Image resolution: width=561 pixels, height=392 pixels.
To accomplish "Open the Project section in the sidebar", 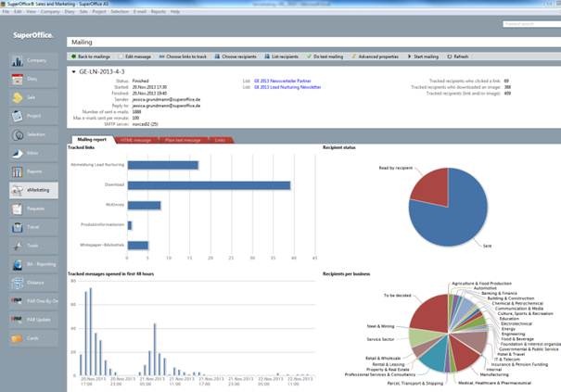I will 33,116.
